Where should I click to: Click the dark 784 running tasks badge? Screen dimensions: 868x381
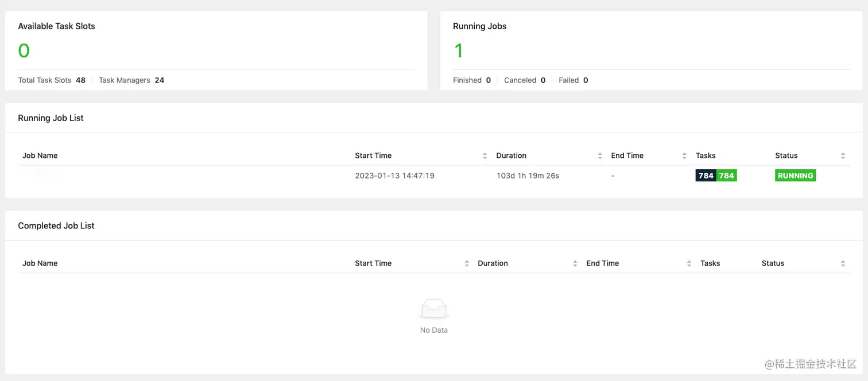706,176
